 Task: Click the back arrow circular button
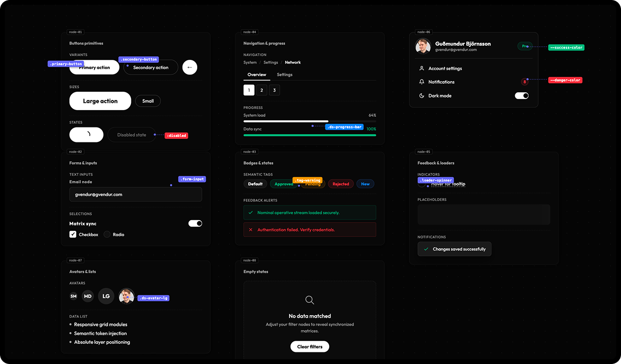(189, 68)
